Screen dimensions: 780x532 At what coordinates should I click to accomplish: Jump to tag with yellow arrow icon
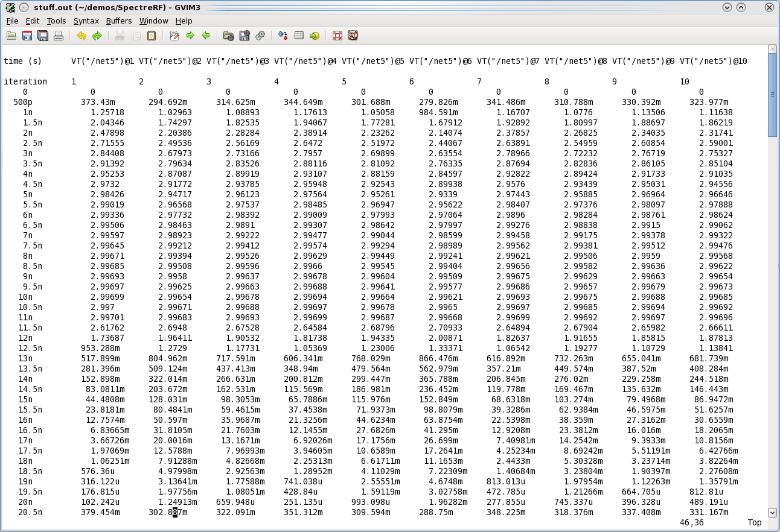pyautogui.click(x=315, y=36)
